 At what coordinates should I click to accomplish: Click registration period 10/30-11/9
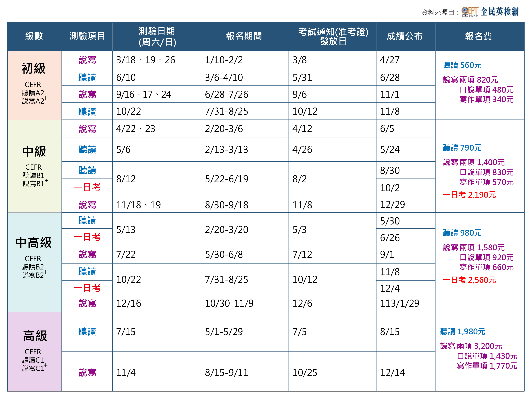click(x=229, y=303)
